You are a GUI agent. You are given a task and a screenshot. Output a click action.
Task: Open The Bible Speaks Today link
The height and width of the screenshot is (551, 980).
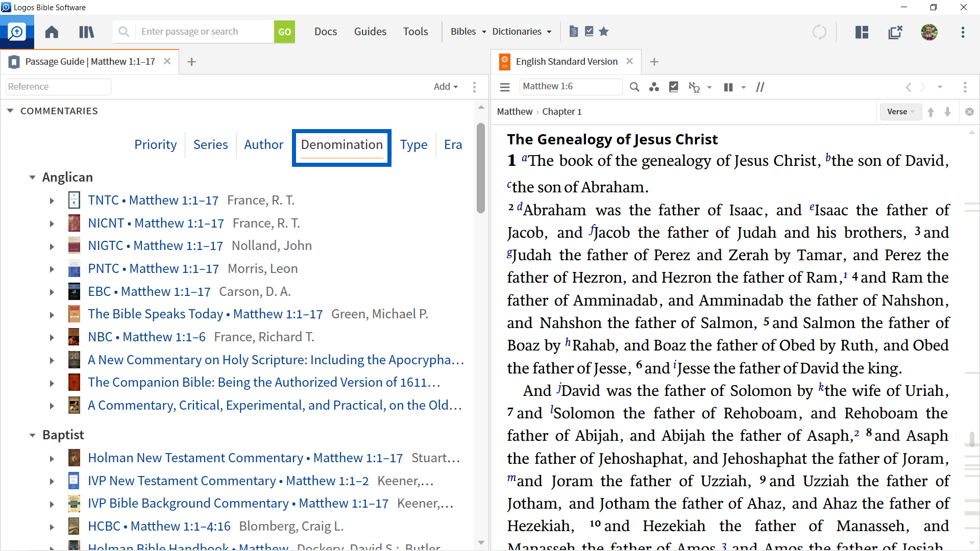[205, 314]
